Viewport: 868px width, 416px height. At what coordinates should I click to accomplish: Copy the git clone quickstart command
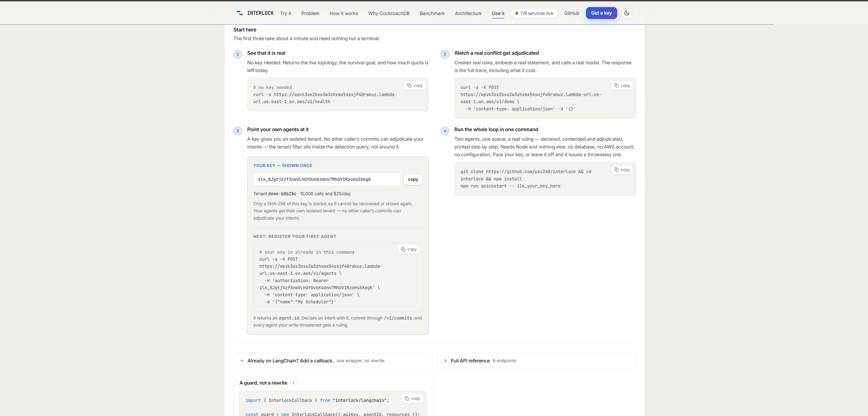(622, 170)
